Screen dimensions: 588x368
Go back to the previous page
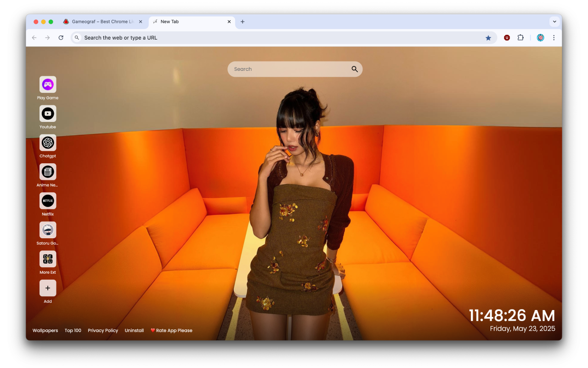pyautogui.click(x=34, y=38)
